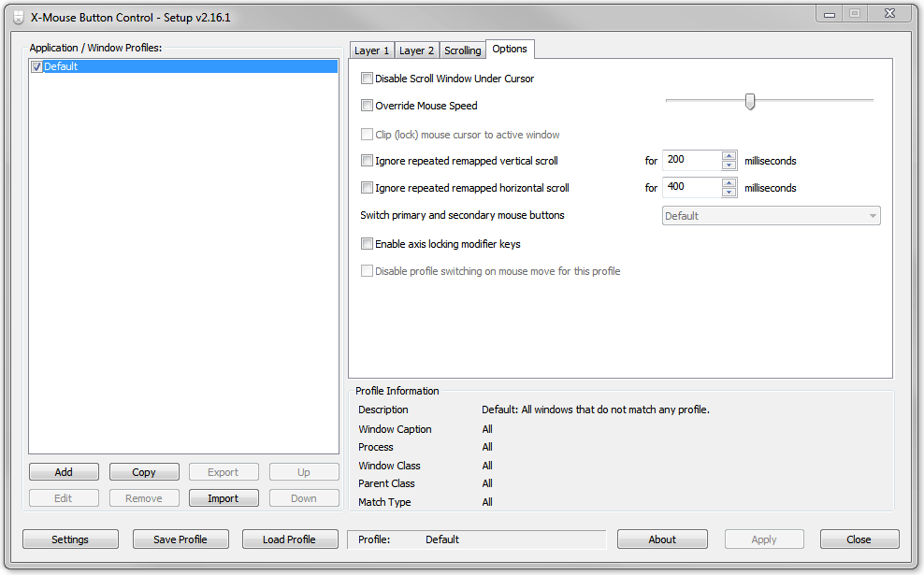This screenshot has width=924, height=575.
Task: Enable Ignore repeated remapped vertical scroll
Action: coord(367,160)
